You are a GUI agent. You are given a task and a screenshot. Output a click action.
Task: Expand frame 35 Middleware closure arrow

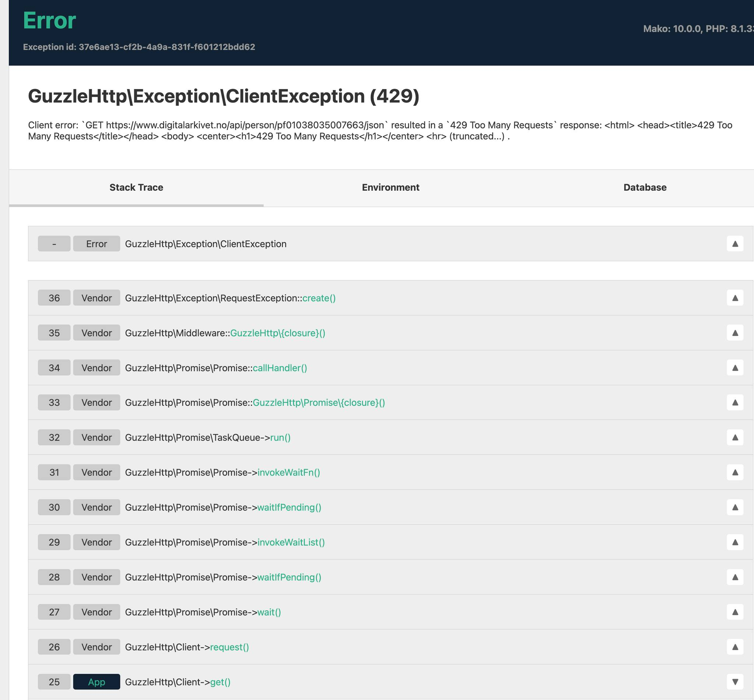pyautogui.click(x=735, y=333)
